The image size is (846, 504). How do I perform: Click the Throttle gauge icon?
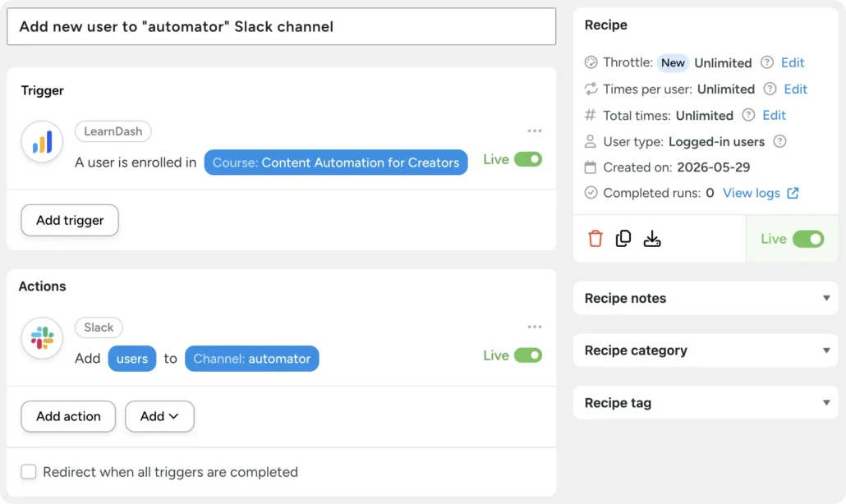(x=591, y=62)
